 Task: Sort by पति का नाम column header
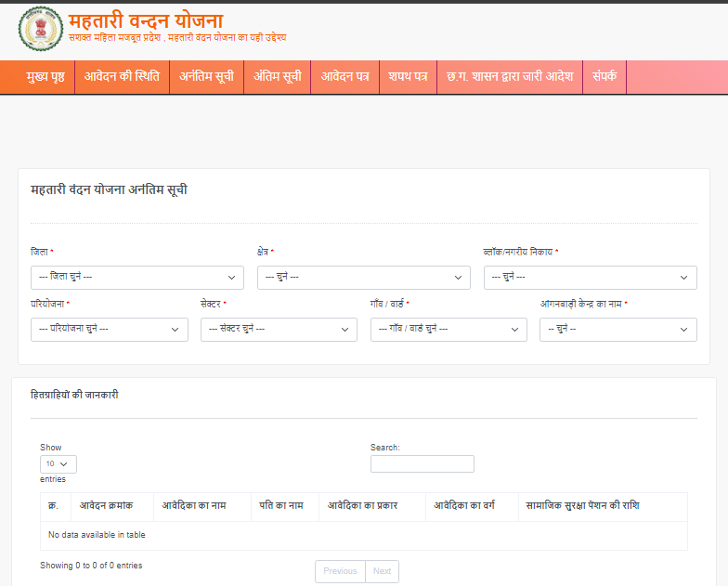click(284, 507)
